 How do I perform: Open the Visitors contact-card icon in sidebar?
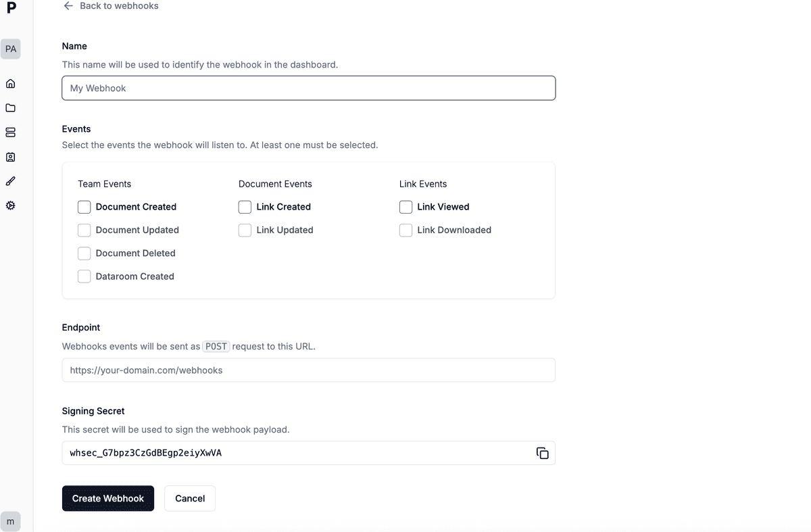pos(10,156)
